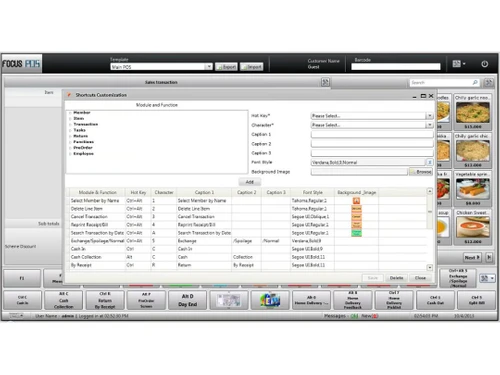Click the currency notes shortcut button icon

[229, 300]
